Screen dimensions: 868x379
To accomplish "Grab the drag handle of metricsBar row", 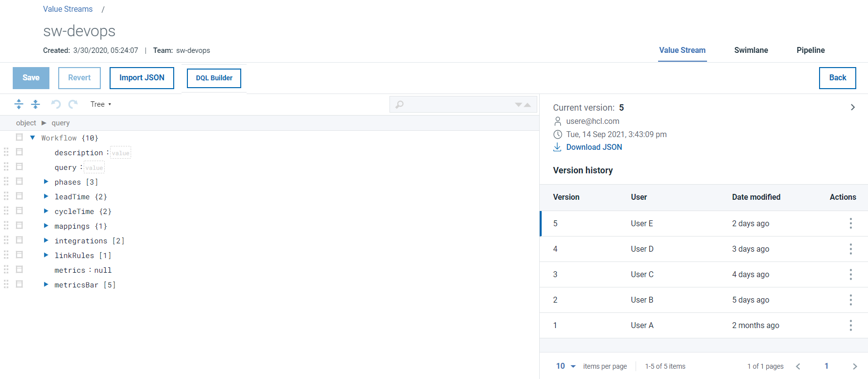I will coord(6,284).
